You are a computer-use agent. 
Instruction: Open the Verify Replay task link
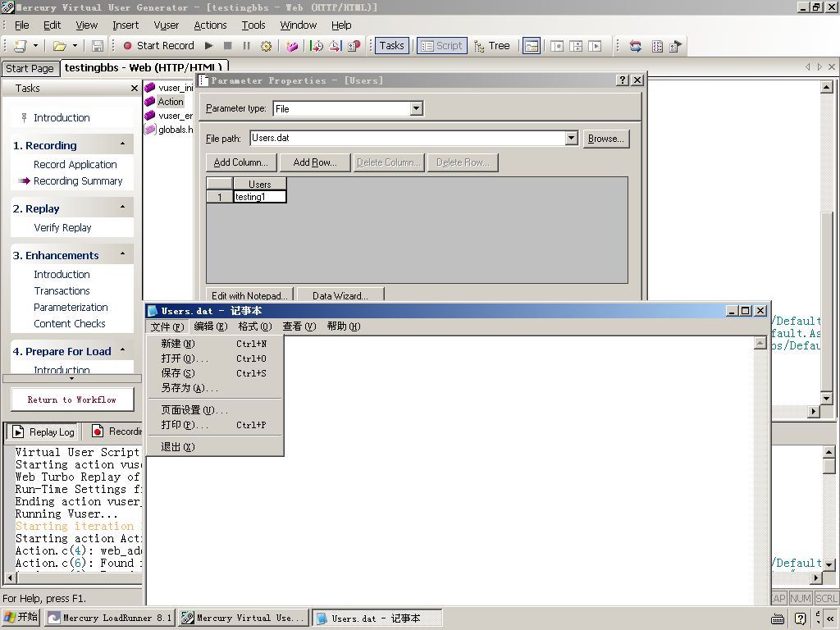click(62, 228)
